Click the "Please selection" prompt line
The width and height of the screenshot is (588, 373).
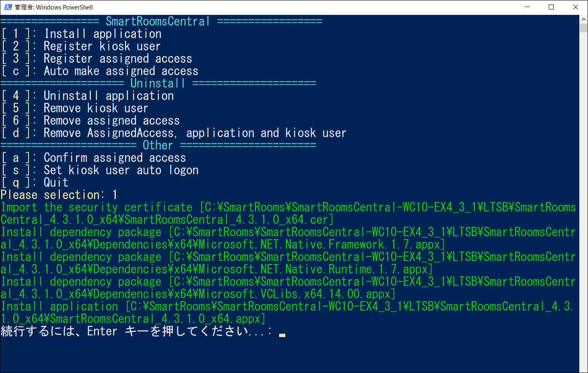[x=59, y=195]
